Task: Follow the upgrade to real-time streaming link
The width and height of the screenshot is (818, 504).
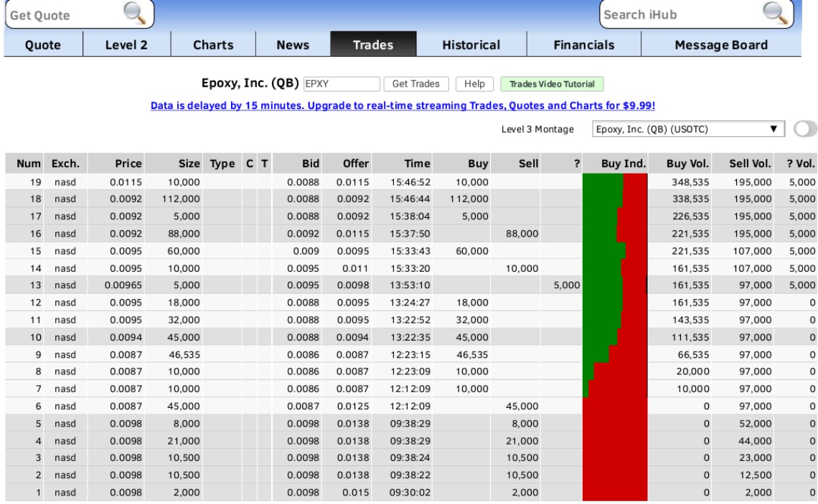Action: [403, 105]
